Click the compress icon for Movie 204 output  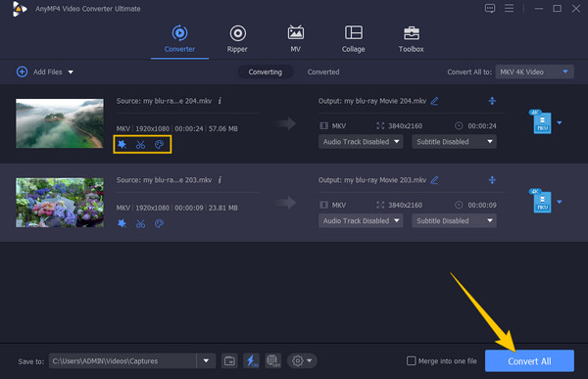[492, 101]
